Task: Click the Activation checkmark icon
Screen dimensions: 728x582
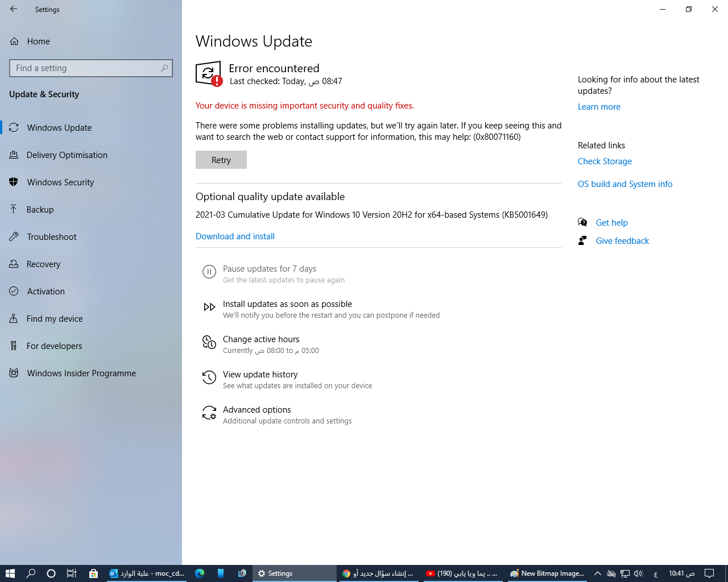Action: click(x=14, y=291)
